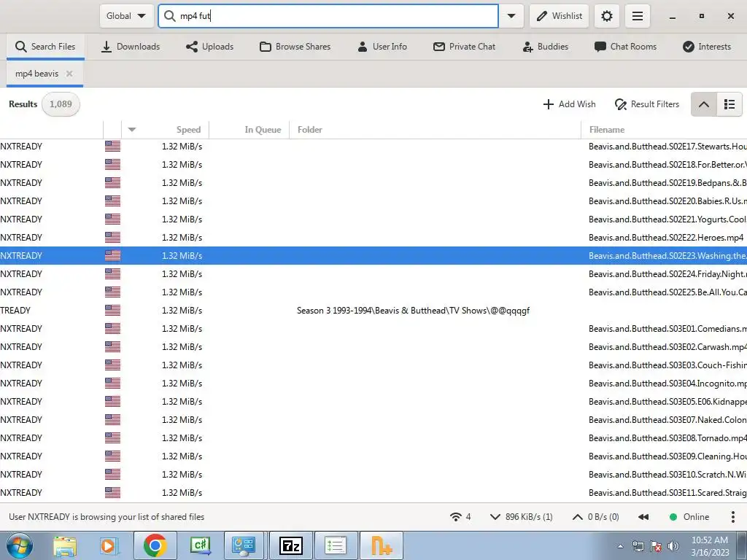Image resolution: width=747 pixels, height=560 pixels.
Task: Close the 'mp4 beavis' search tab
Action: click(x=69, y=74)
